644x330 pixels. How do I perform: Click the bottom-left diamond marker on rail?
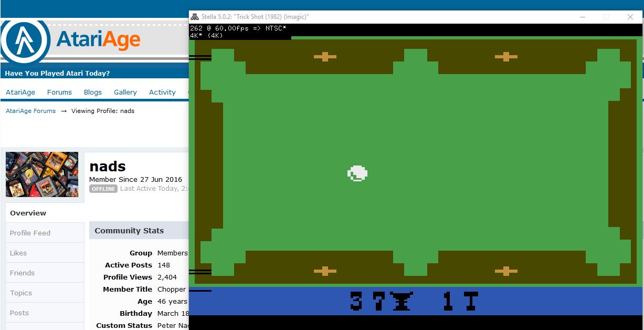(325, 271)
